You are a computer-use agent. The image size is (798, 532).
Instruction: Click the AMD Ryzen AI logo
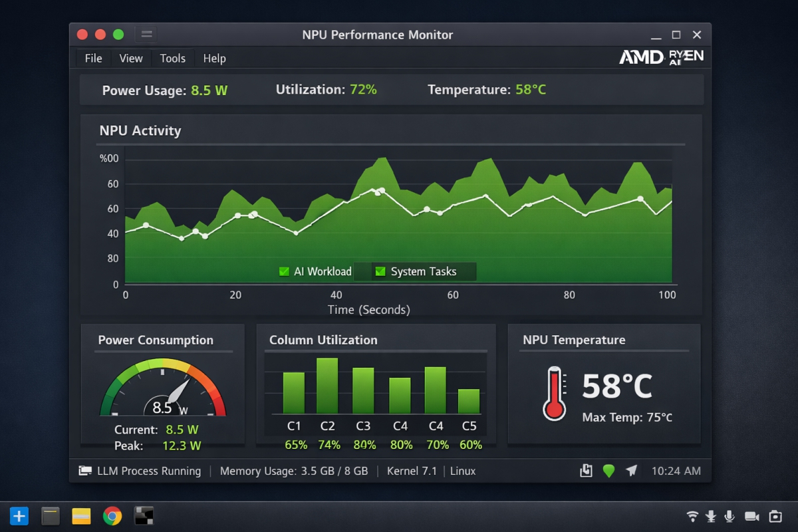pyautogui.click(x=662, y=58)
